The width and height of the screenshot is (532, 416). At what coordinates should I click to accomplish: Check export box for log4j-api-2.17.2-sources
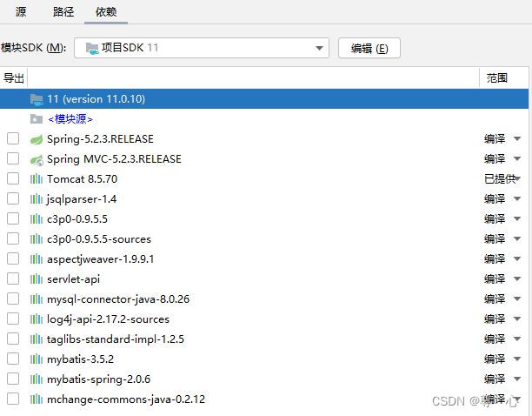(x=13, y=319)
